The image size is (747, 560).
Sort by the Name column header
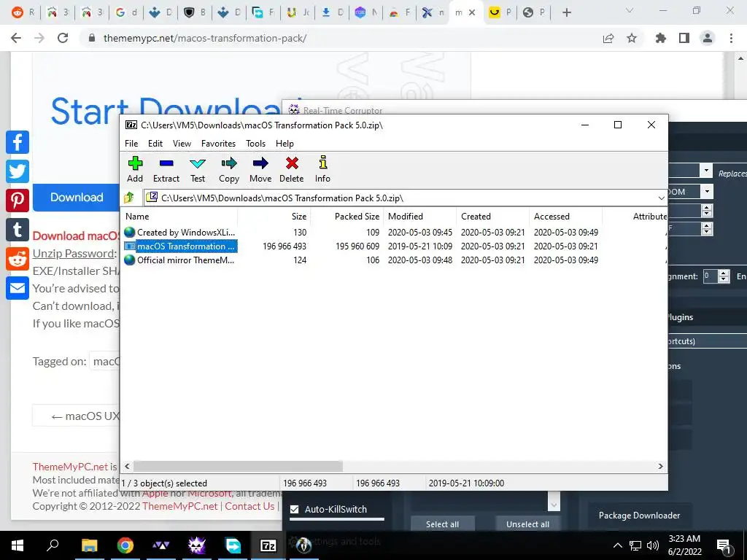click(179, 216)
